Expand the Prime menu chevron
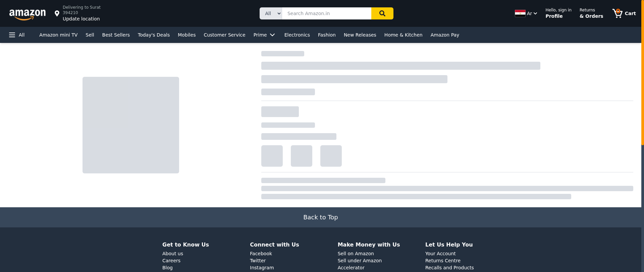 point(272,35)
